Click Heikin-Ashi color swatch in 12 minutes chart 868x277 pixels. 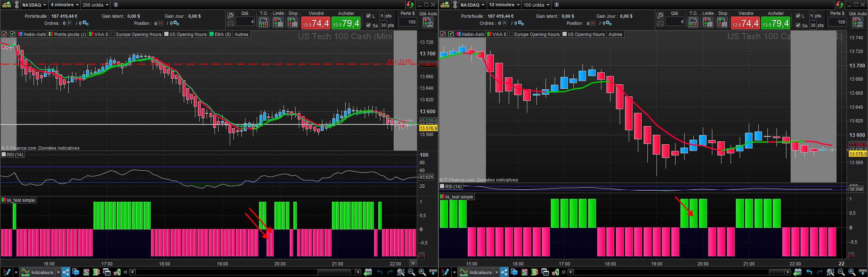pos(458,34)
